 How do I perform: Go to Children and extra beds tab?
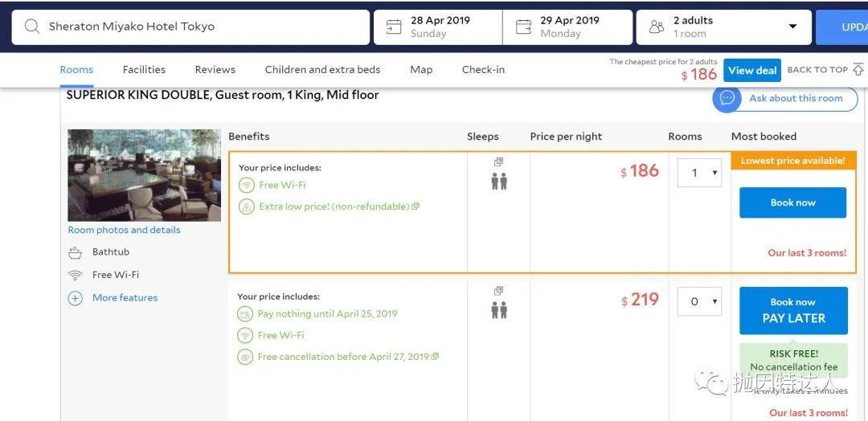point(322,70)
